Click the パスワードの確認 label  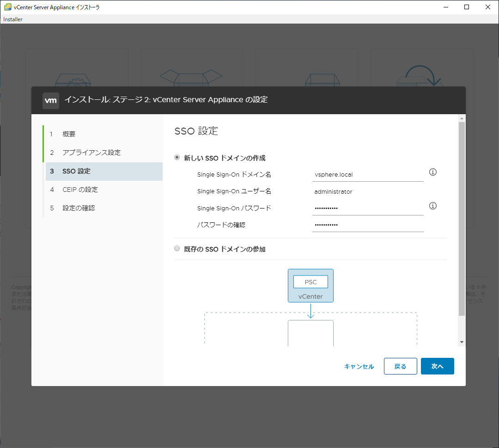click(221, 225)
